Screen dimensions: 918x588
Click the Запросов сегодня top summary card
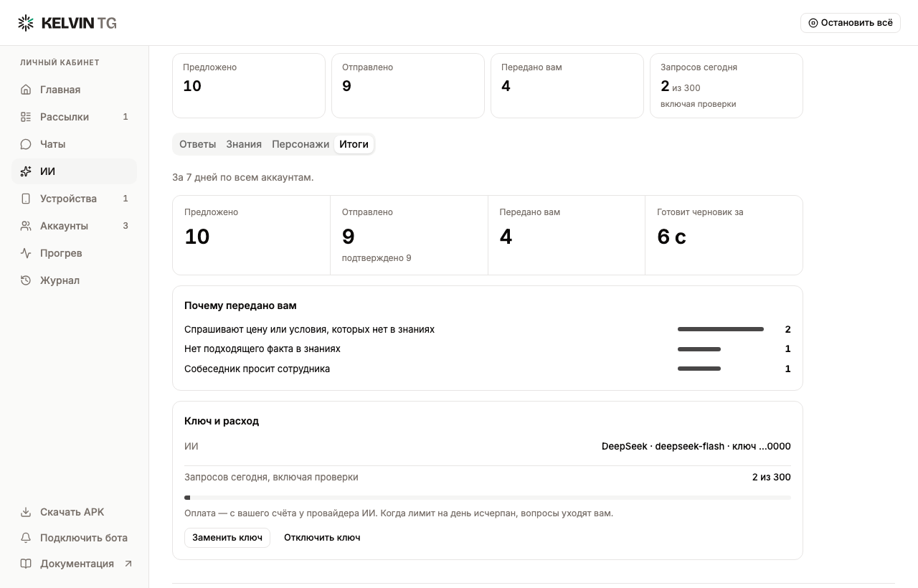pyautogui.click(x=727, y=86)
